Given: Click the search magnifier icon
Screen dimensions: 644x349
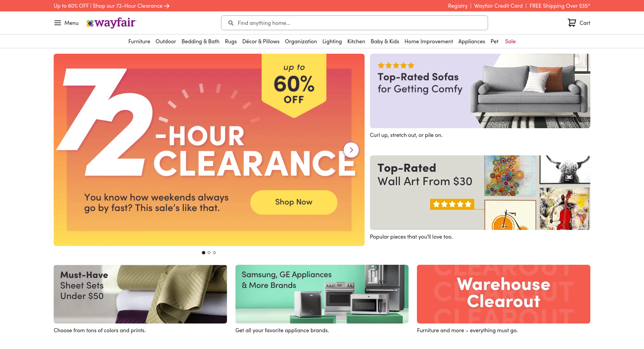Looking at the screenshot, I should pyautogui.click(x=231, y=23).
